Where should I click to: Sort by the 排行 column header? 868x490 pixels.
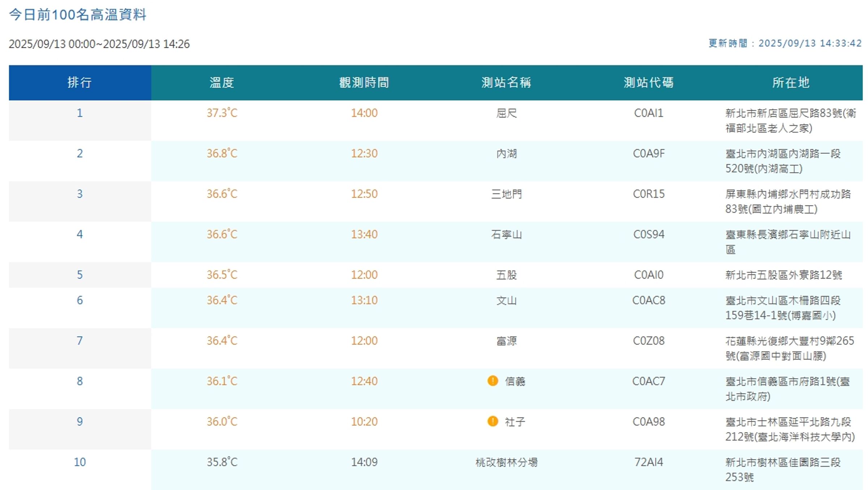click(x=80, y=83)
